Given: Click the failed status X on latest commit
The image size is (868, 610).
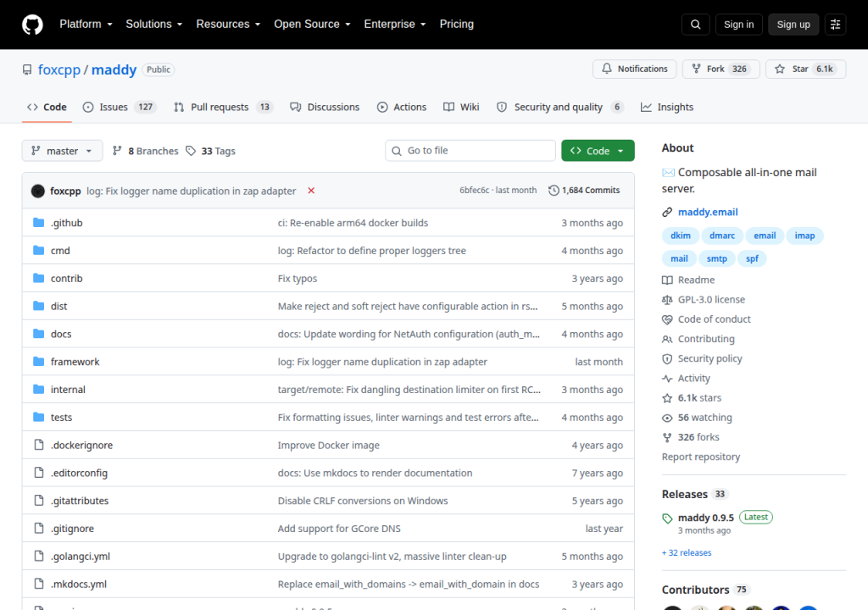Looking at the screenshot, I should [311, 191].
